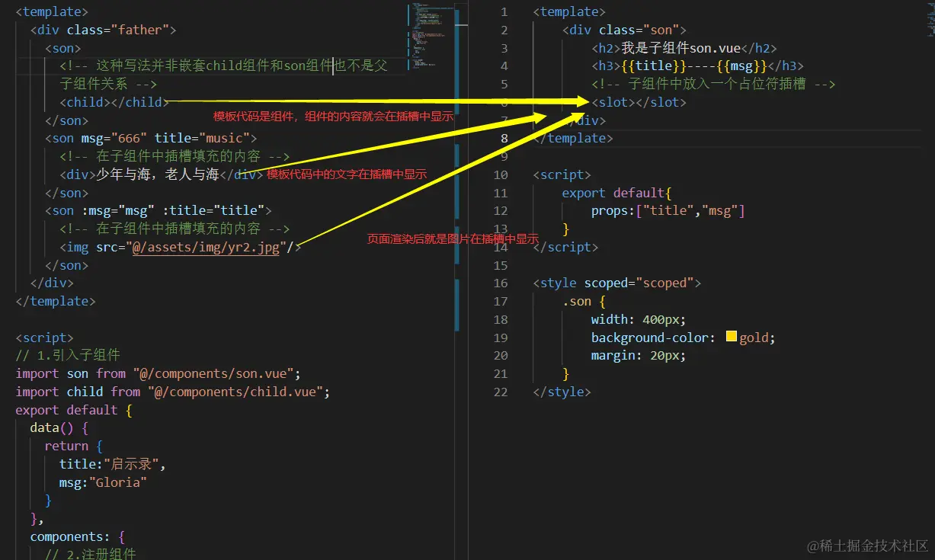This screenshot has width=935, height=560.
Task: Select line number 15 in right editor gutter
Action: [x=501, y=265]
